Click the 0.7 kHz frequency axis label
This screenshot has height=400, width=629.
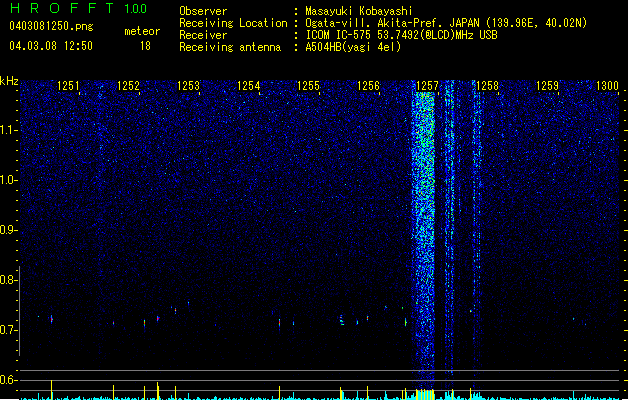tap(8, 330)
